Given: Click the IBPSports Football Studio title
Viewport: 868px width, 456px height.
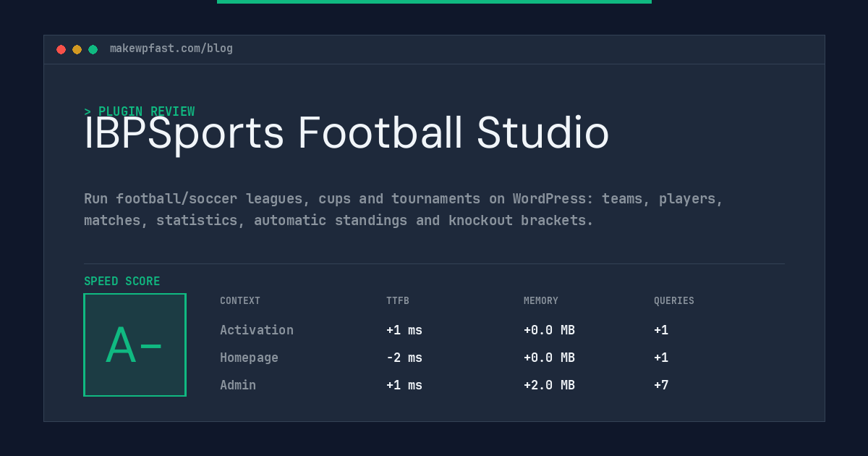Looking at the screenshot, I should (x=346, y=133).
